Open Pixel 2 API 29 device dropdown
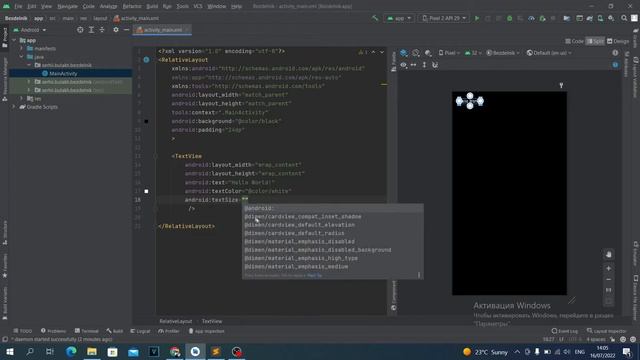 pyautogui.click(x=444, y=18)
